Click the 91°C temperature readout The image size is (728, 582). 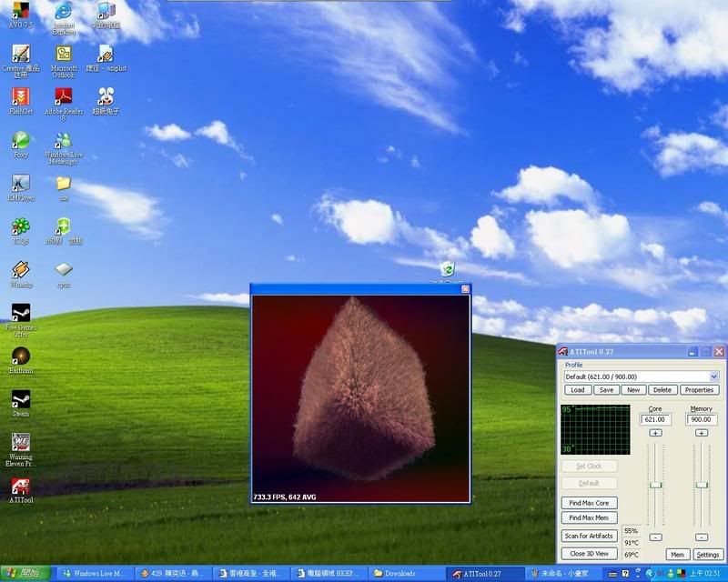pos(631,543)
